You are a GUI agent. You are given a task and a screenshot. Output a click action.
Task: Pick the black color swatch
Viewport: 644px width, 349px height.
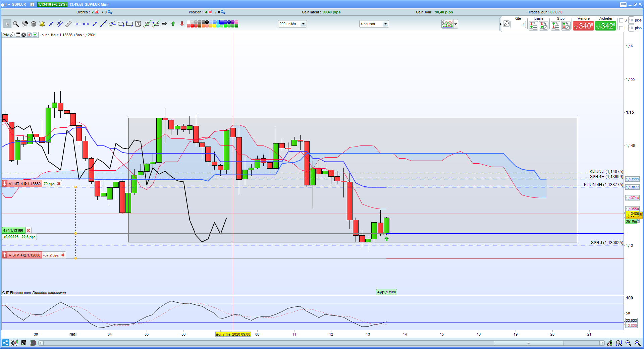207,22
